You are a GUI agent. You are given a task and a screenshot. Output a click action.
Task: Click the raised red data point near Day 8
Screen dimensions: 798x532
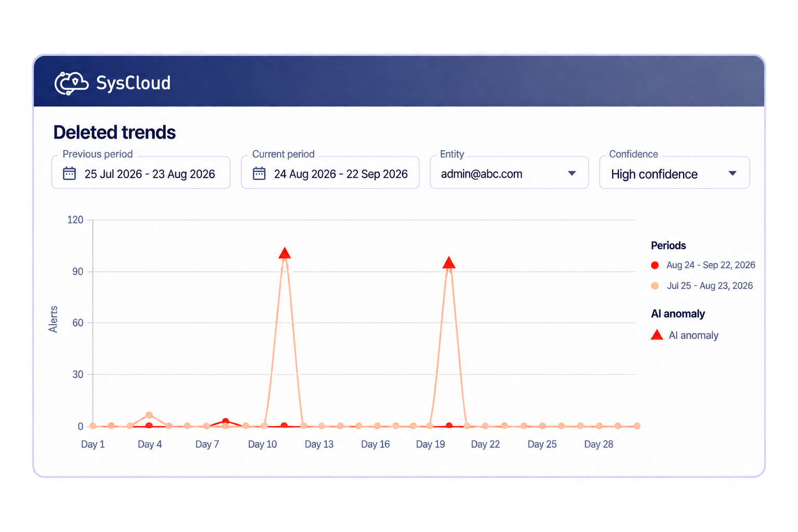pos(225,421)
